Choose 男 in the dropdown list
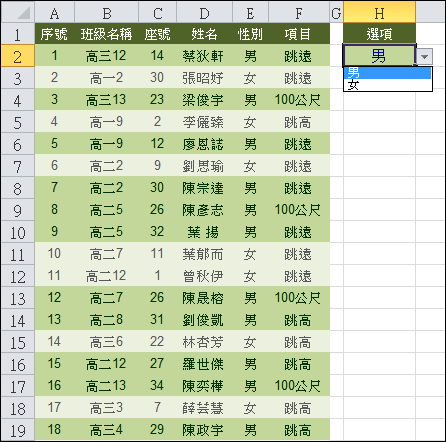 388,73
